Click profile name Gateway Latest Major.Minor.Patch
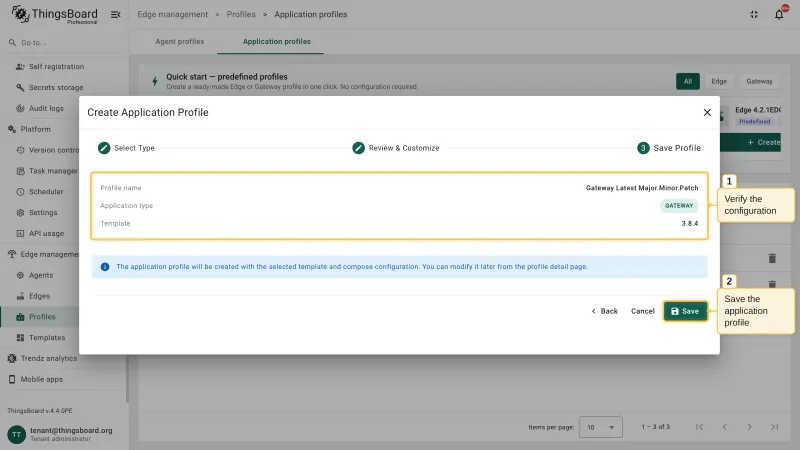 pos(642,188)
